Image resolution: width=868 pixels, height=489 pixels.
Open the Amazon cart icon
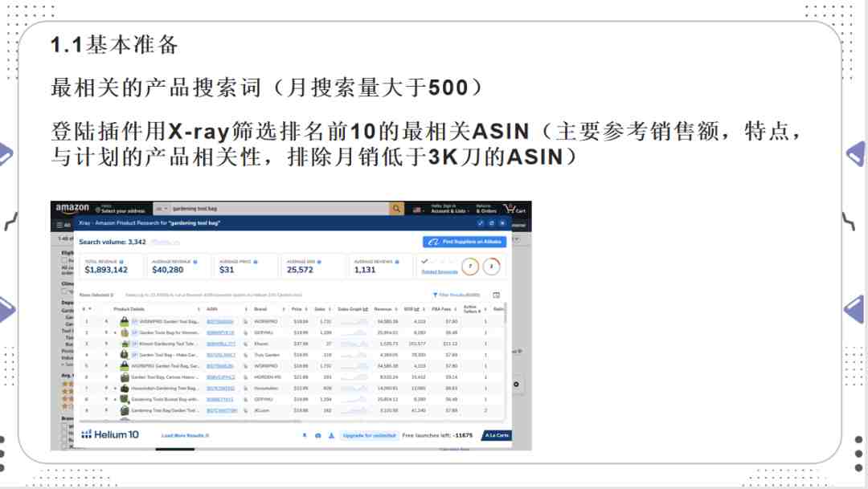(x=514, y=209)
